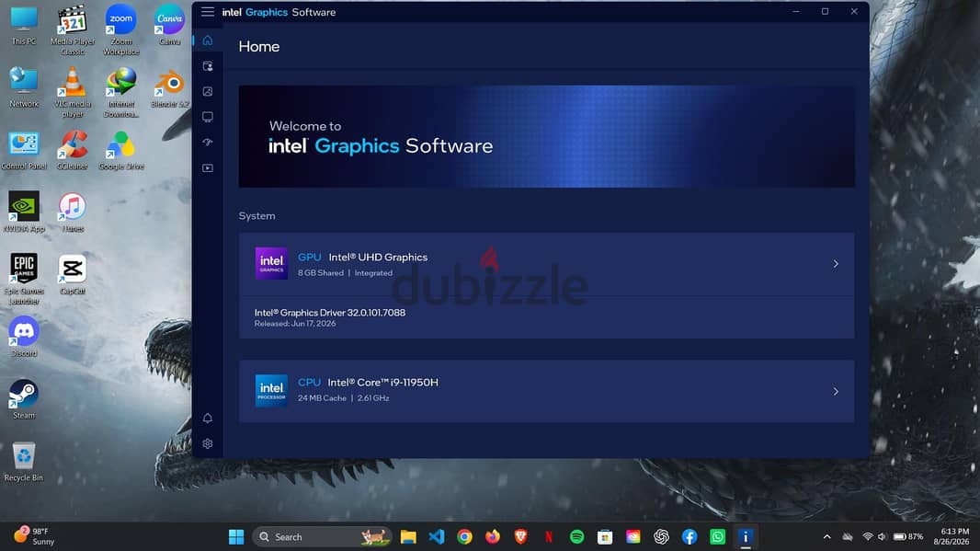This screenshot has height=551, width=980.
Task: Open Microsoft Store from taskbar
Action: (x=605, y=536)
